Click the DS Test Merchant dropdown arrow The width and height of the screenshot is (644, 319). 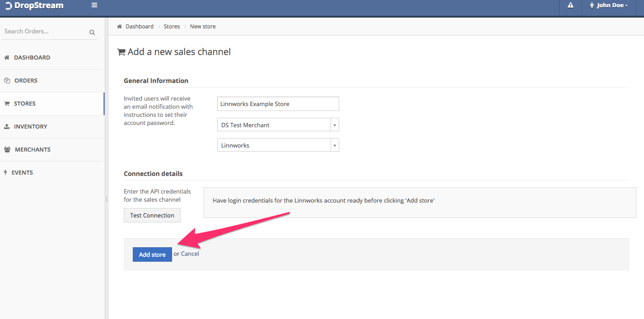pos(335,125)
